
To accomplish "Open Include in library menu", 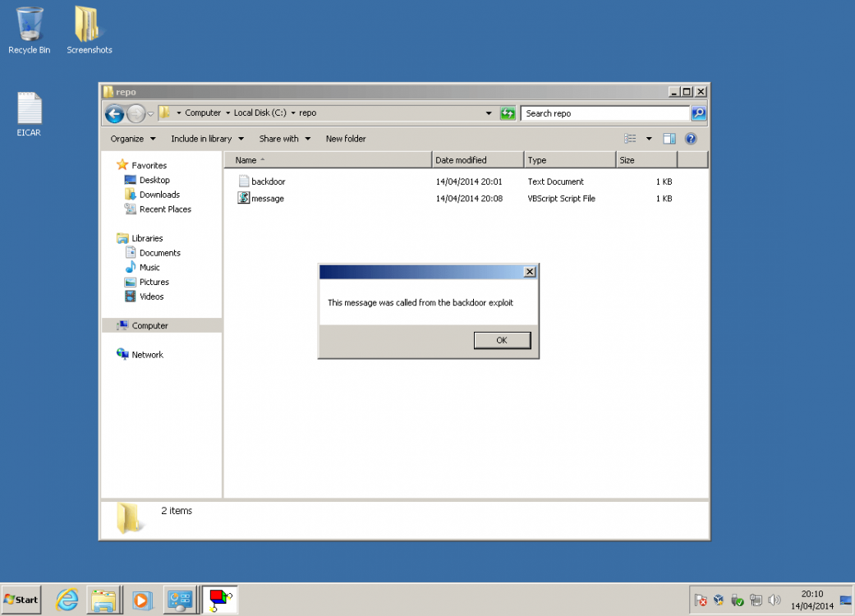I will tap(207, 139).
